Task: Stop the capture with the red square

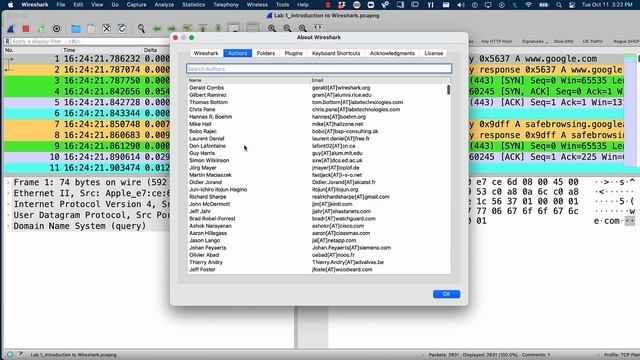Action: click(x=26, y=29)
